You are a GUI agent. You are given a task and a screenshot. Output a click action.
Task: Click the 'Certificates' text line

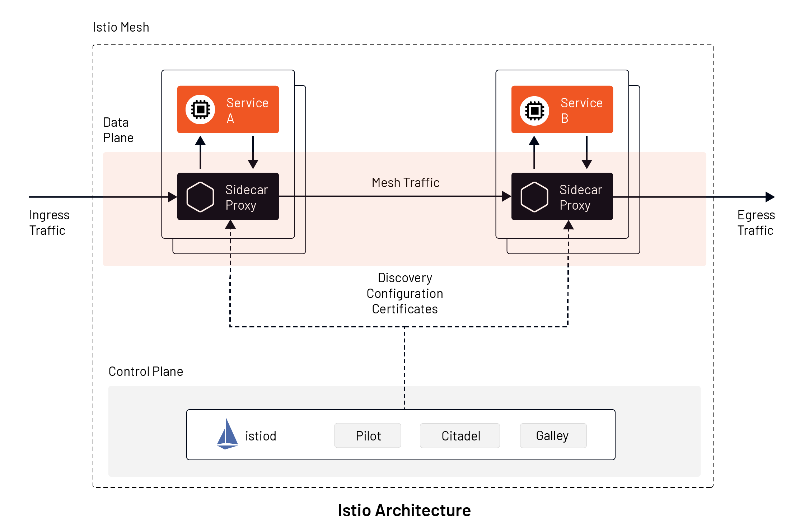[405, 309]
